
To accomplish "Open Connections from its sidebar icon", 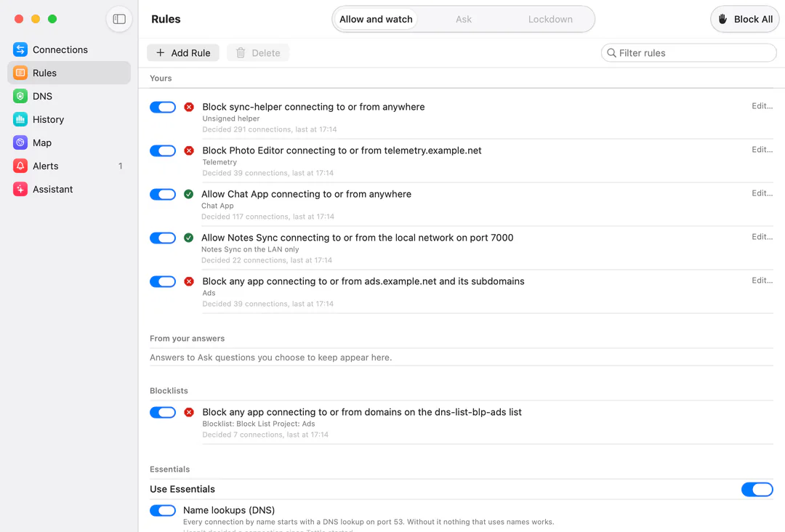I will [x=20, y=49].
